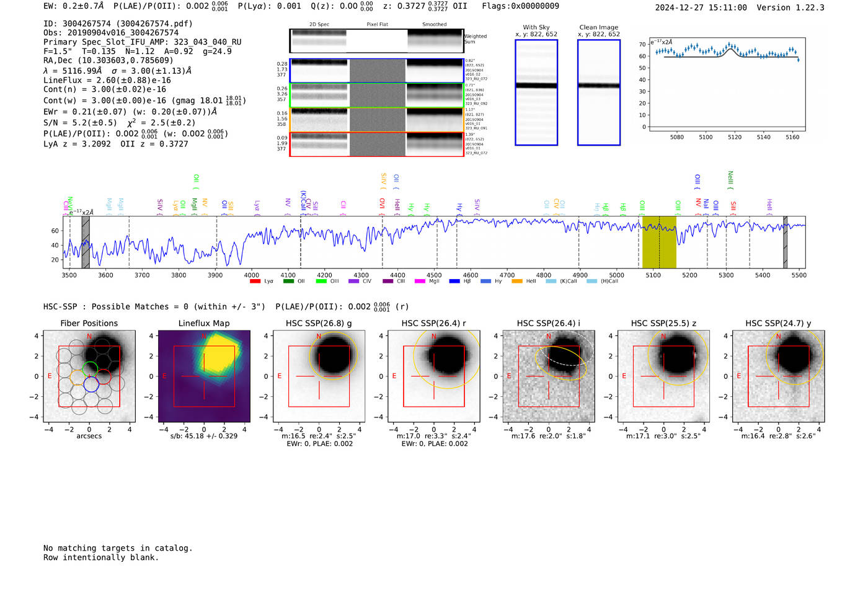Image resolution: width=868 pixels, height=591 pixels.
Task: Click the green NeIII line label above spectrum
Action: point(730,180)
